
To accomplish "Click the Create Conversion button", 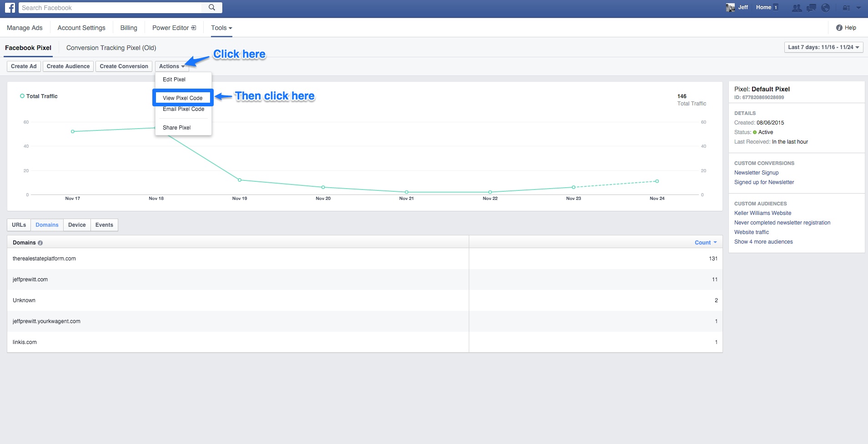I will click(124, 66).
